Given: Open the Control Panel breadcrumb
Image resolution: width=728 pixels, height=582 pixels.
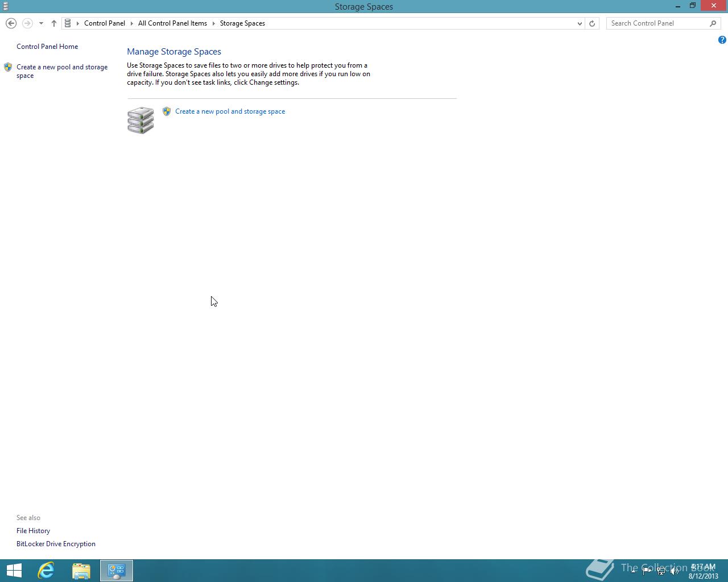Looking at the screenshot, I should 105,23.
